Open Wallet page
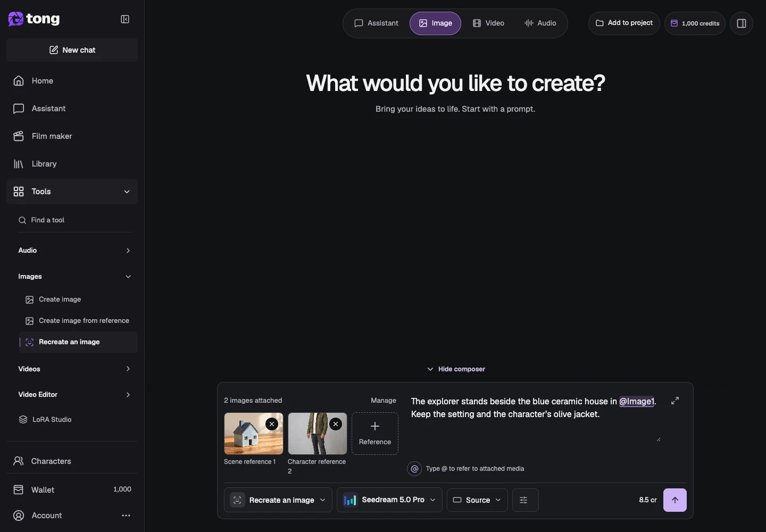The height and width of the screenshot is (532, 766). pyautogui.click(x=72, y=489)
